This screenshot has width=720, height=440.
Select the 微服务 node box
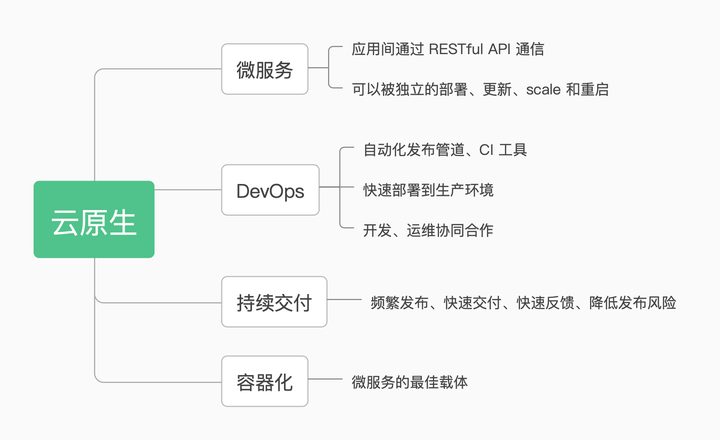click(264, 69)
